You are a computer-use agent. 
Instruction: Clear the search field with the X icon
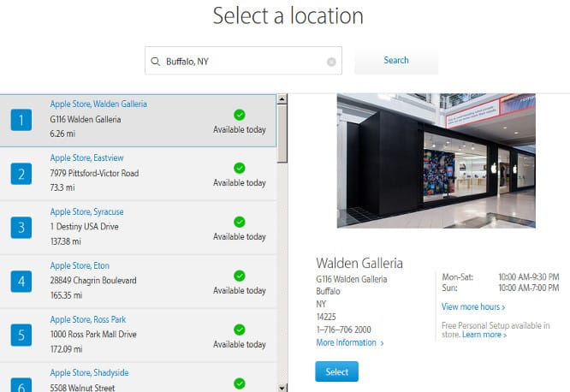pyautogui.click(x=331, y=62)
